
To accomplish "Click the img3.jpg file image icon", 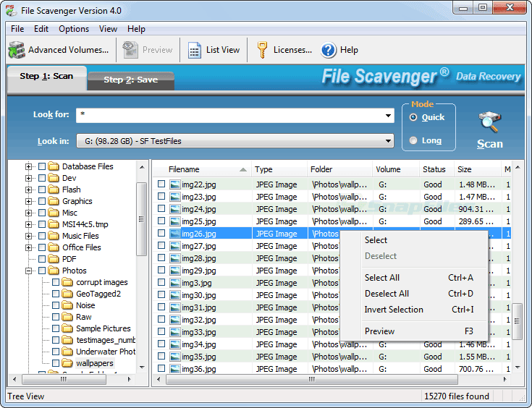I will click(175, 283).
